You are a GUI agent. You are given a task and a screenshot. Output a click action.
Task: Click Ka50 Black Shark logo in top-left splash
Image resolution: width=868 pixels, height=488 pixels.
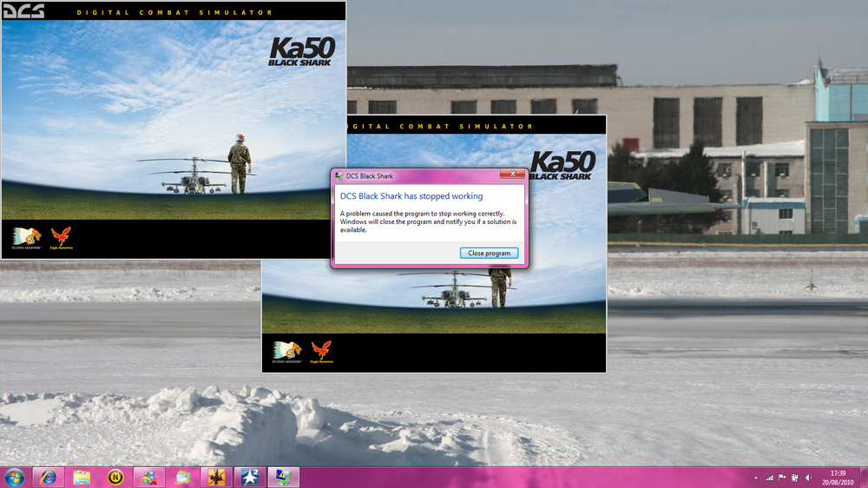(x=302, y=52)
